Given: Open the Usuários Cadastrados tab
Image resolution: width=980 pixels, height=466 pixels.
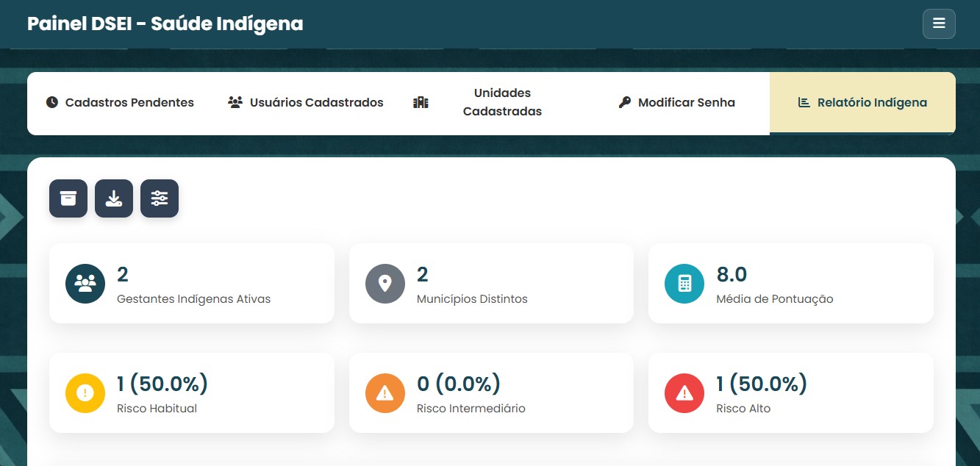Looking at the screenshot, I should click(x=305, y=103).
